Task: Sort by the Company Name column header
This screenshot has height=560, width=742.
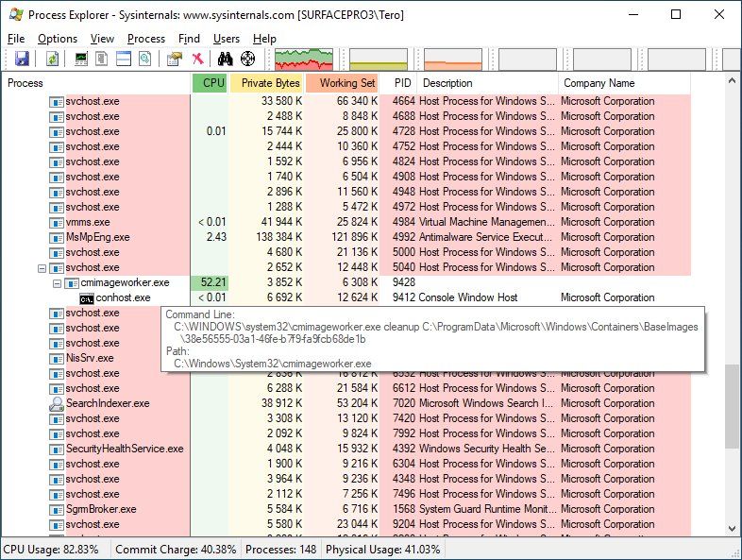Action: (624, 83)
